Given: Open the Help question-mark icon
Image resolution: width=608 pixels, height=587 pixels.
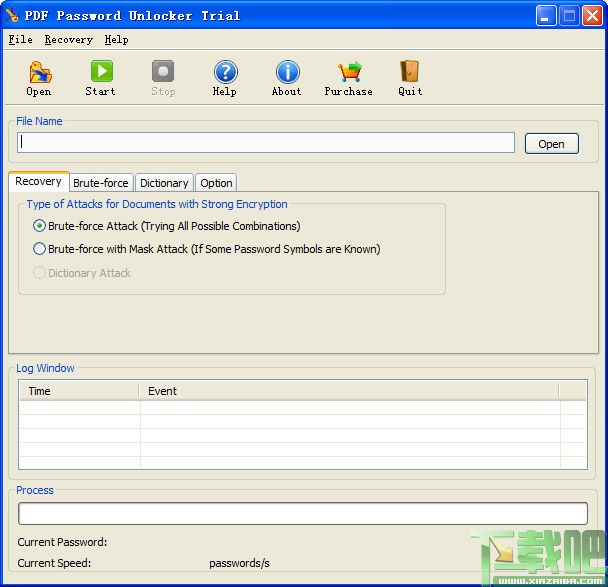Looking at the screenshot, I should click(225, 72).
